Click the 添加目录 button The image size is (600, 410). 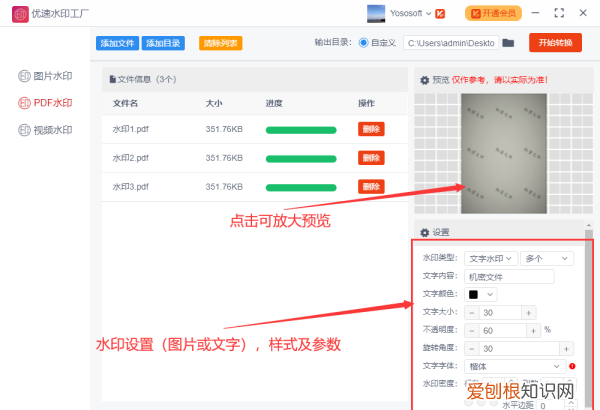click(x=163, y=43)
